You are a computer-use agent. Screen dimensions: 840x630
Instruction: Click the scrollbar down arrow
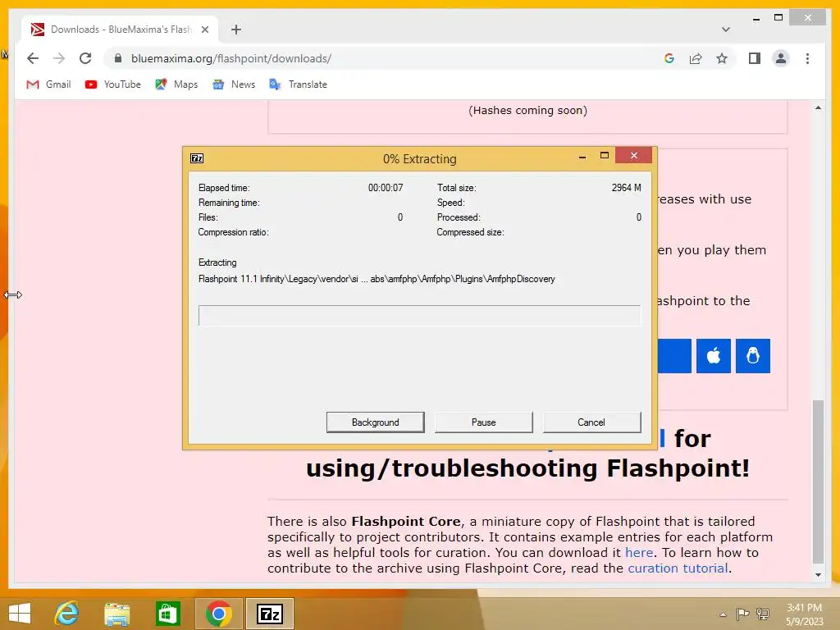click(x=818, y=575)
